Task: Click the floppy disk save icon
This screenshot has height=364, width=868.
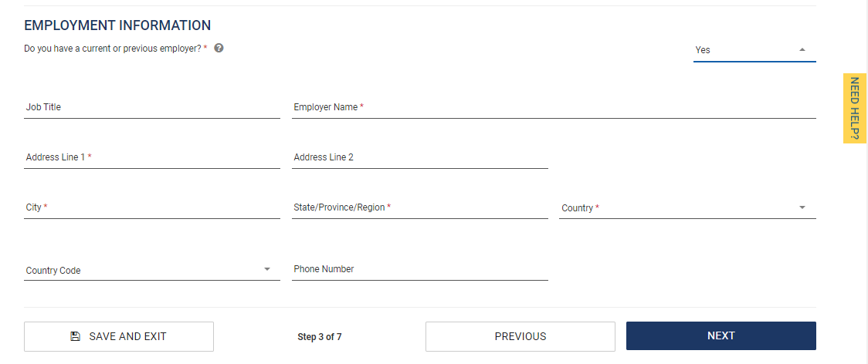Action: pyautogui.click(x=75, y=336)
